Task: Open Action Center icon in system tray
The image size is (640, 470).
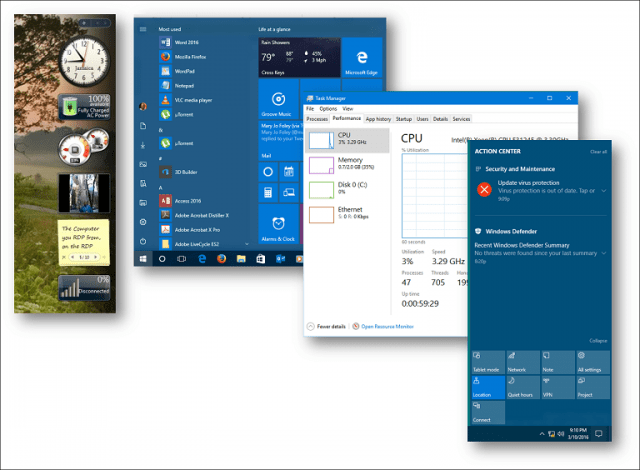Action: pos(598,434)
